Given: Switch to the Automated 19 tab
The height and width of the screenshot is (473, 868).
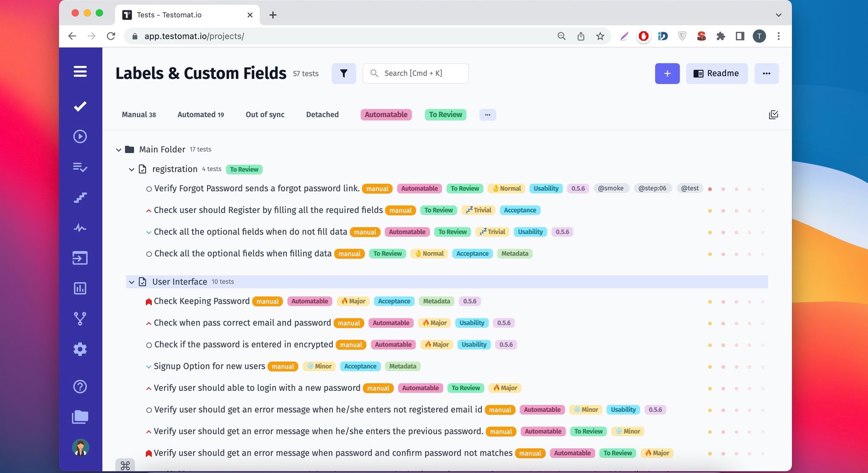Looking at the screenshot, I should 201,115.
